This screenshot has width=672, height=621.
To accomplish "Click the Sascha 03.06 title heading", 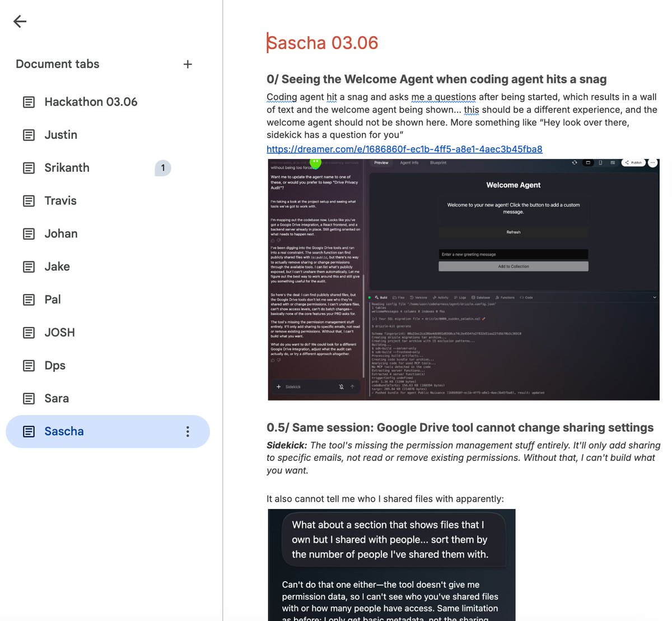I will tap(323, 43).
